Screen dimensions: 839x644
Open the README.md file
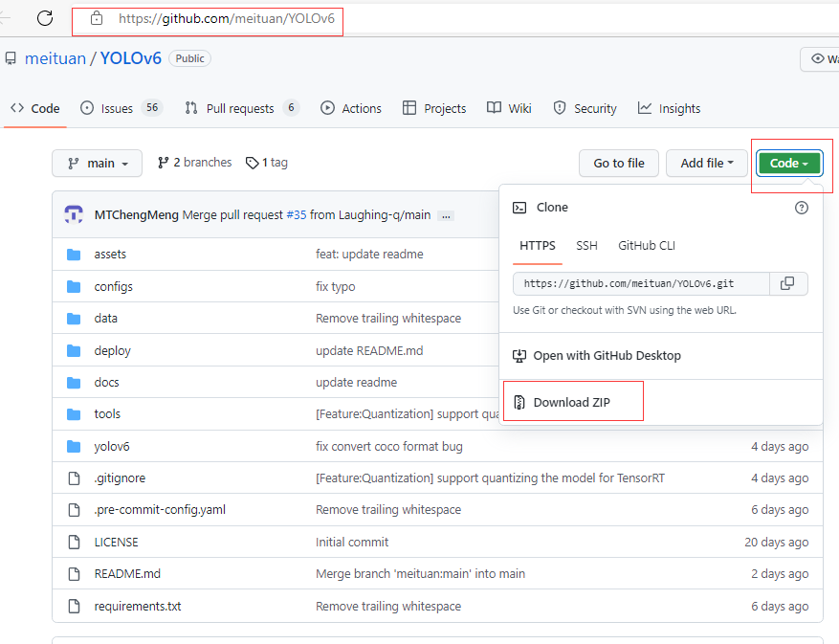pos(127,574)
